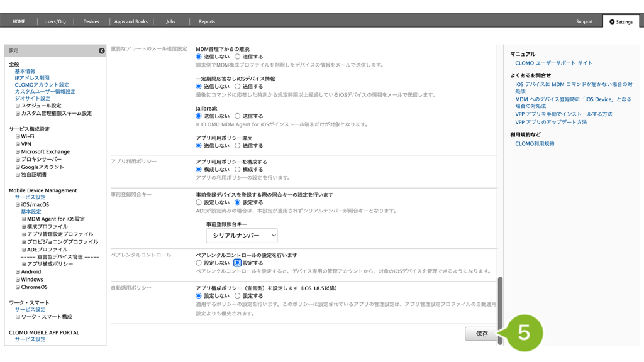Open the Devices menu tab
This screenshot has height=362, width=644.
[x=91, y=21]
